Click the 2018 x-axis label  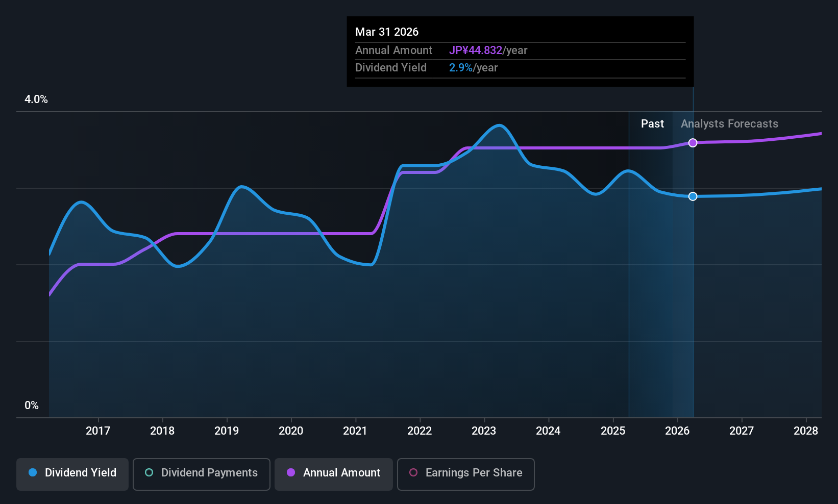coord(162,431)
